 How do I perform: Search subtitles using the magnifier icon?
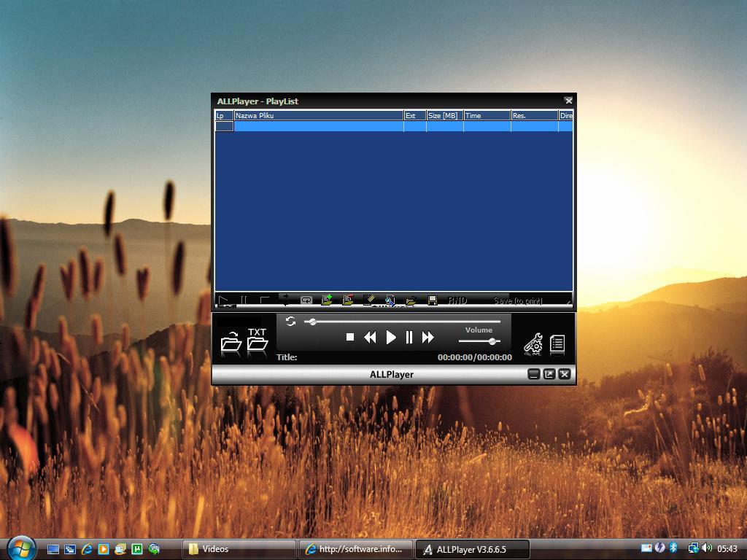(x=390, y=299)
